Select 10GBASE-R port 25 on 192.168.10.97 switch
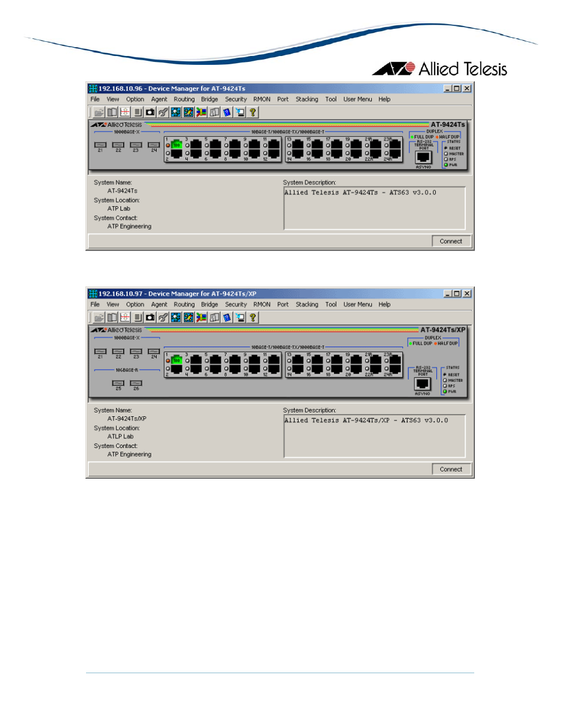This screenshot has width=562, height=728. point(118,383)
